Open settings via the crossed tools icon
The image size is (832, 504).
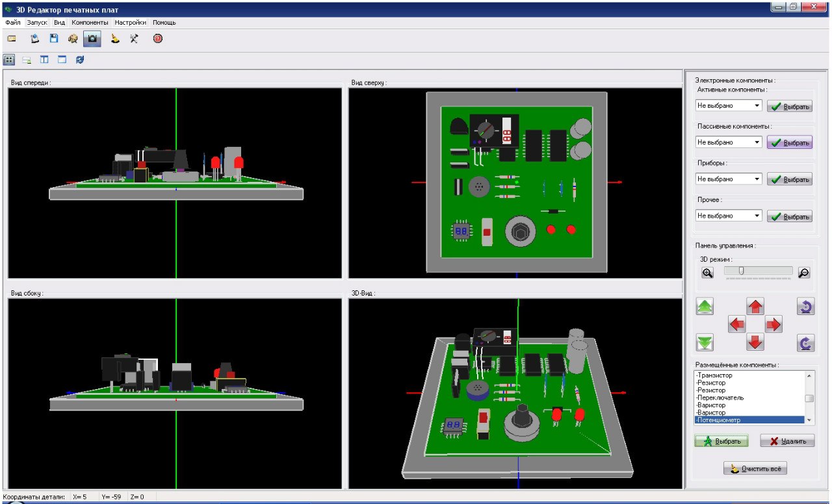pyautogui.click(x=134, y=39)
